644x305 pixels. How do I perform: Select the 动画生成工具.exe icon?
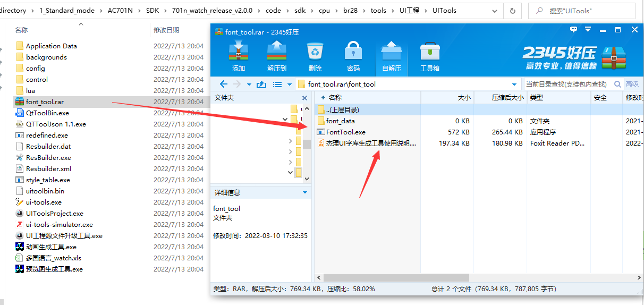20,247
